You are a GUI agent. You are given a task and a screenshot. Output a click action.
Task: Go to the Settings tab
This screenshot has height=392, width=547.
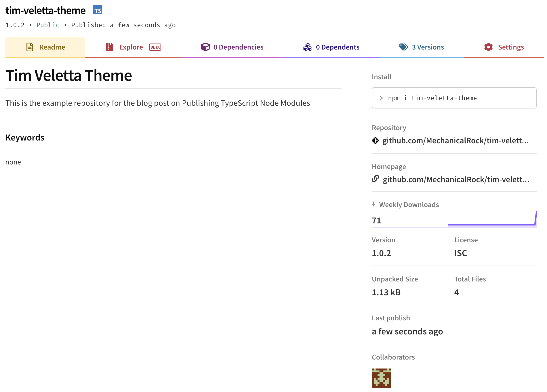[x=504, y=47]
